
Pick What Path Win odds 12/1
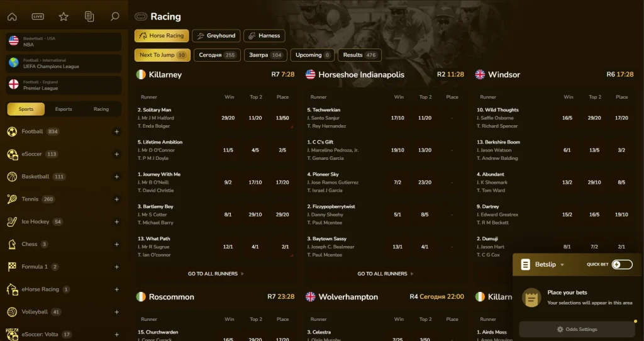228,247
